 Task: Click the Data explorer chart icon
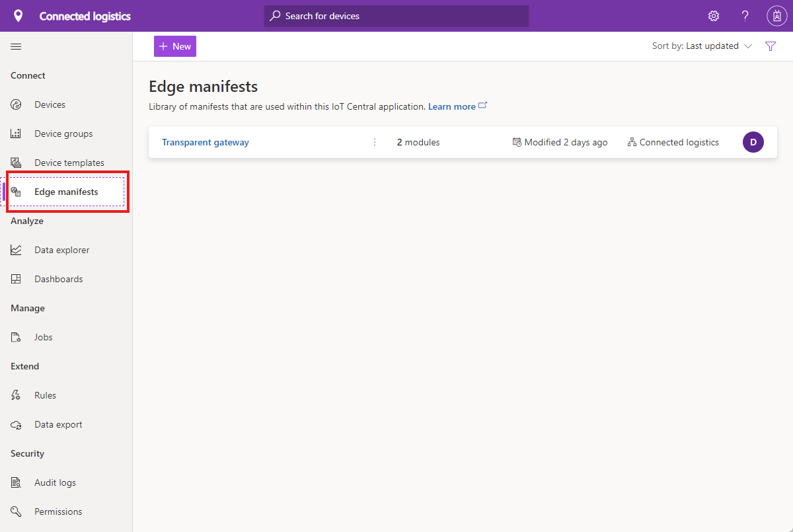(x=16, y=249)
